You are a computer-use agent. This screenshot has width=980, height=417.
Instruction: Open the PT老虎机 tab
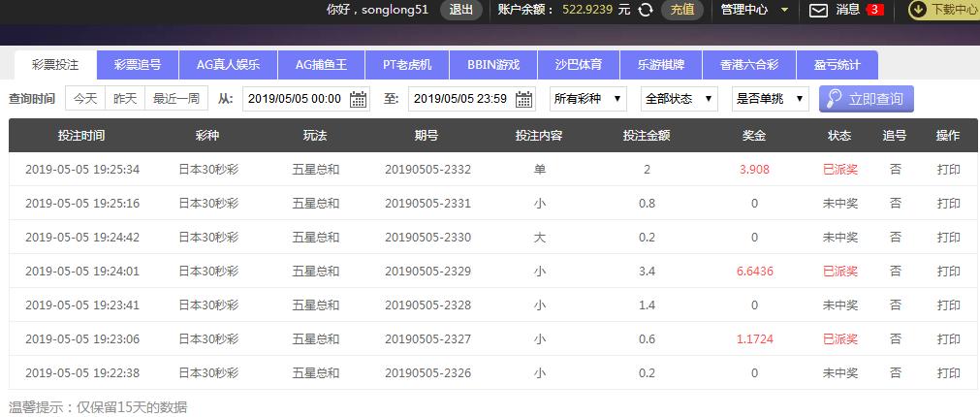click(407, 65)
